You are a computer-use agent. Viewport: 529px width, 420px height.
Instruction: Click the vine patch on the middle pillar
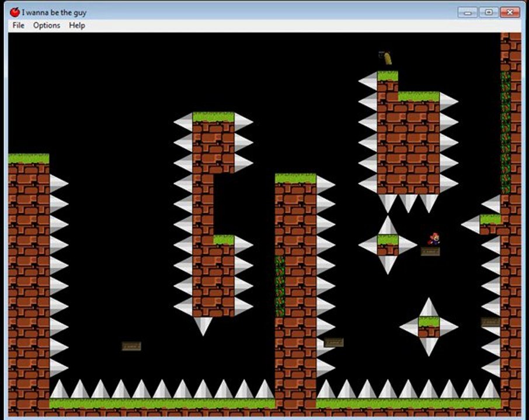click(280, 286)
